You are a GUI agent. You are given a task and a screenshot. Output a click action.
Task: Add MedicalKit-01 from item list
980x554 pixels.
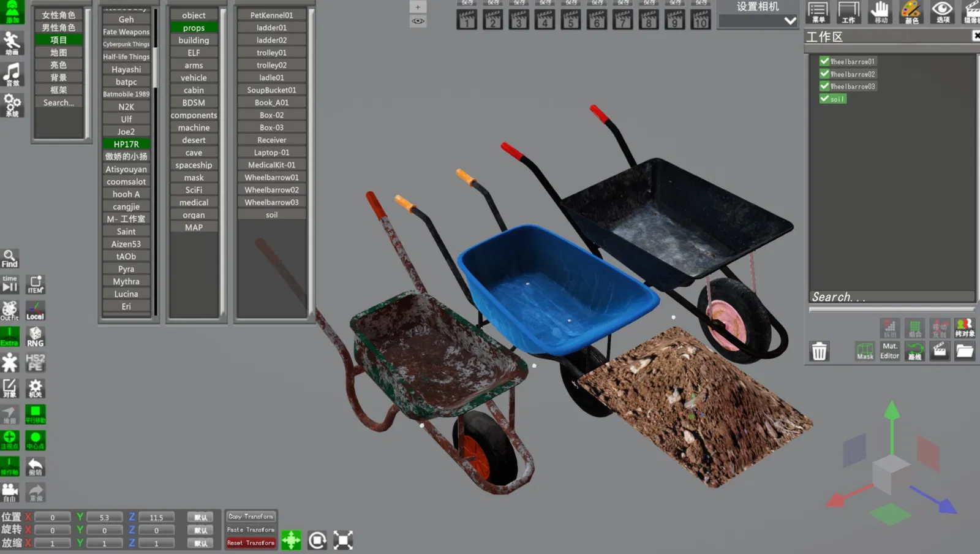pos(271,164)
